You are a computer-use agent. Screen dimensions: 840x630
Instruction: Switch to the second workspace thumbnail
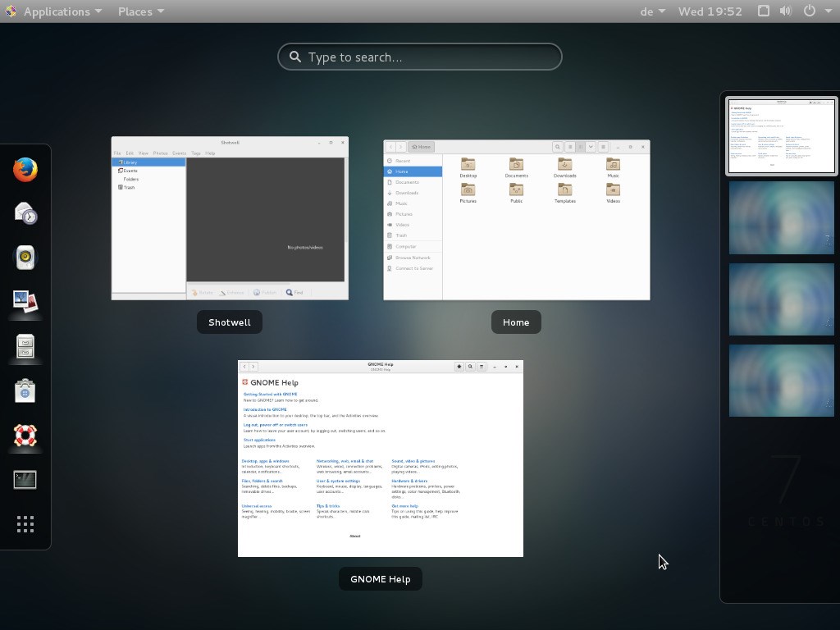[x=781, y=217]
